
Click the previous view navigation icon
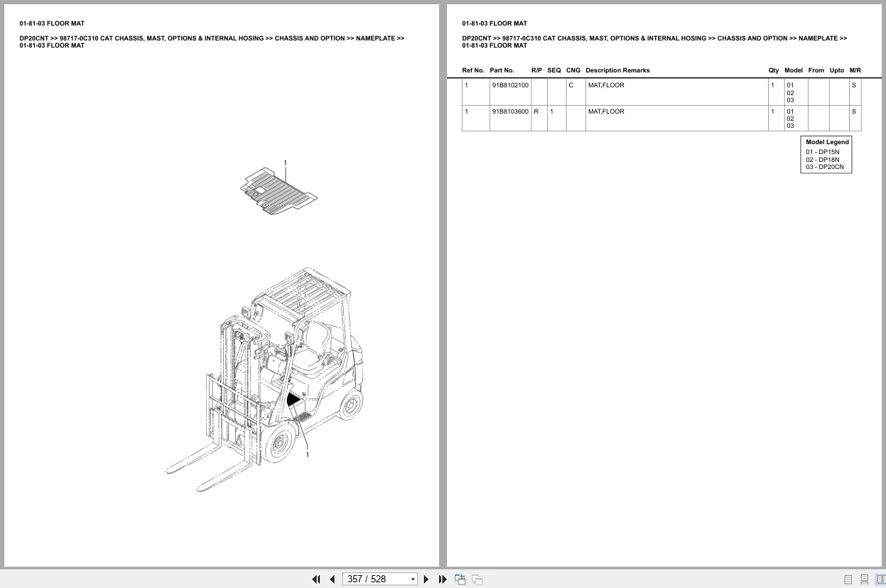tap(460, 579)
